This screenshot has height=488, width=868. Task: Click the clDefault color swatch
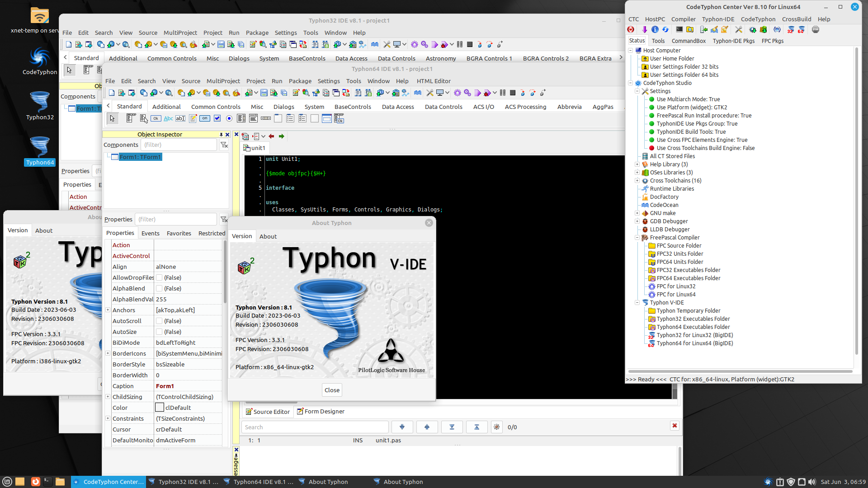160,408
